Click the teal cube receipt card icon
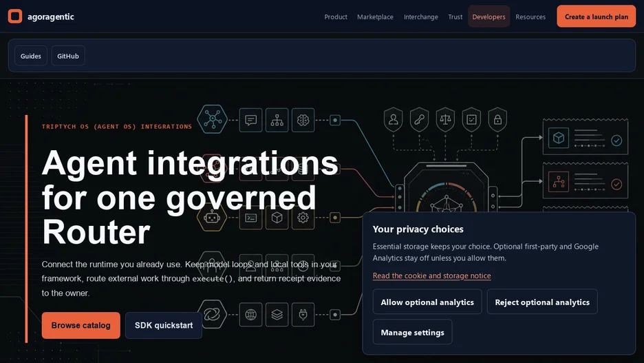The image size is (644, 363). (x=559, y=138)
